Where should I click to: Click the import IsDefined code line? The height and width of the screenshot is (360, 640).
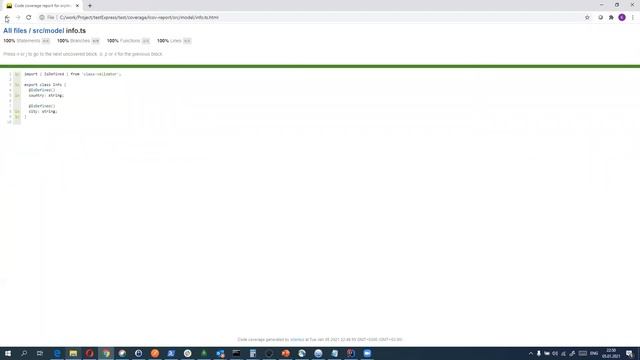[x=73, y=74]
